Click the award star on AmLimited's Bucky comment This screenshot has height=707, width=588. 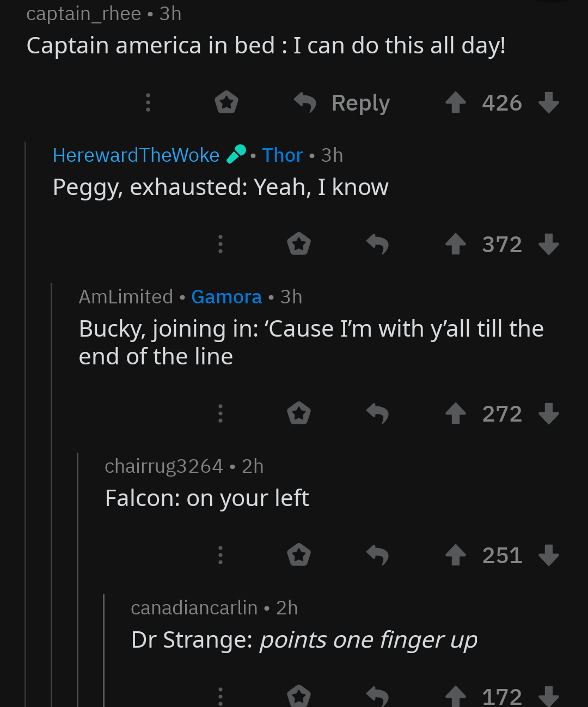click(299, 413)
